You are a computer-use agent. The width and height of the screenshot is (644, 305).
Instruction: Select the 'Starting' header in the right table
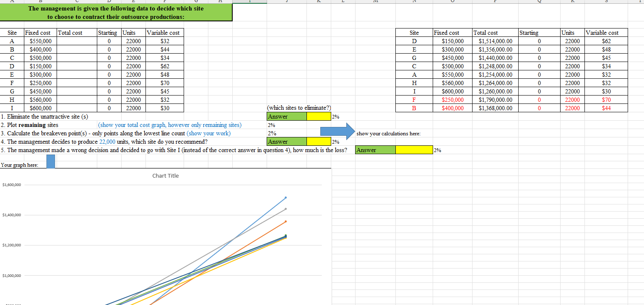540,33
